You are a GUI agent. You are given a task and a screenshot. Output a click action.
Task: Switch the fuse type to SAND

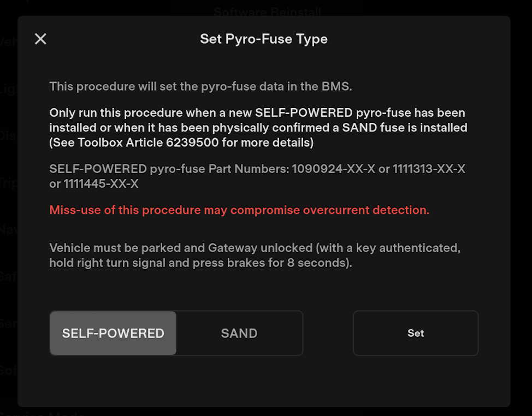[x=239, y=334]
